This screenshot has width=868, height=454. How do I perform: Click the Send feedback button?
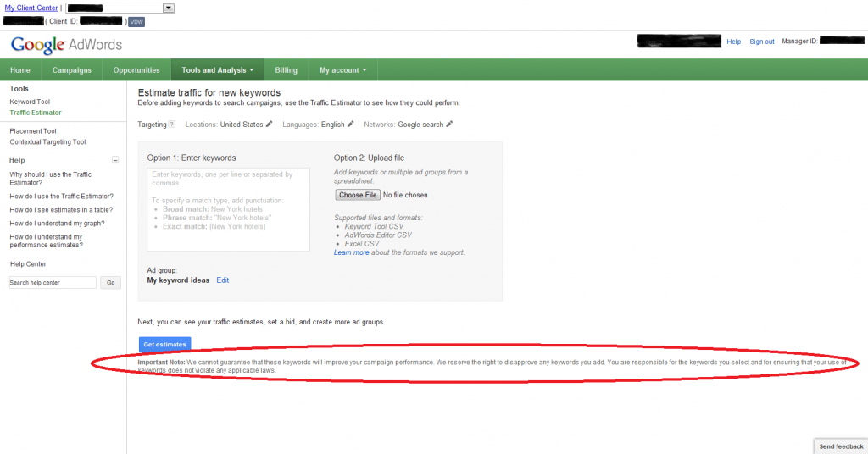click(841, 446)
